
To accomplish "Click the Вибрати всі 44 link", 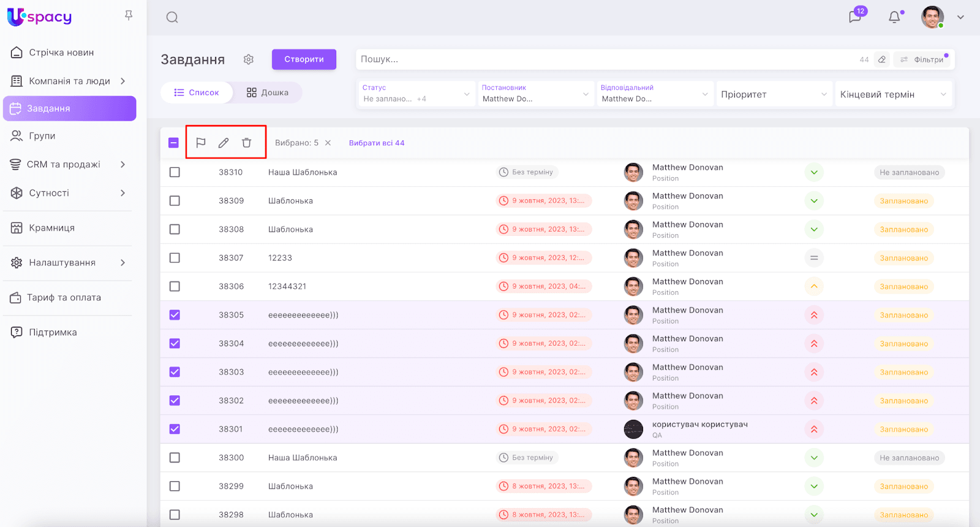I will [x=377, y=143].
